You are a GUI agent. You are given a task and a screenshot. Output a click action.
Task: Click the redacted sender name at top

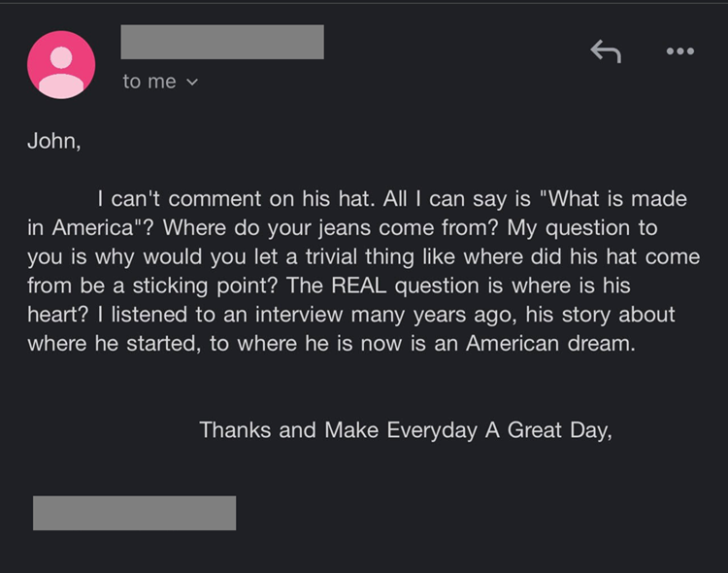[222, 43]
